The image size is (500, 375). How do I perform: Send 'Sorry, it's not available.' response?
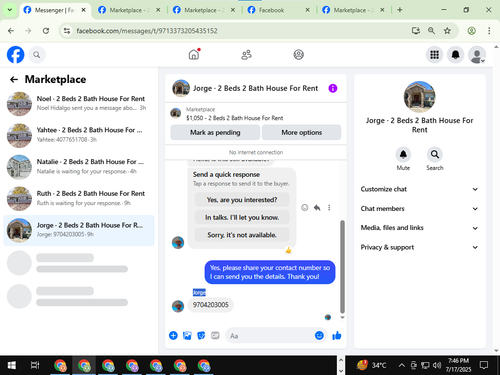coord(242,235)
